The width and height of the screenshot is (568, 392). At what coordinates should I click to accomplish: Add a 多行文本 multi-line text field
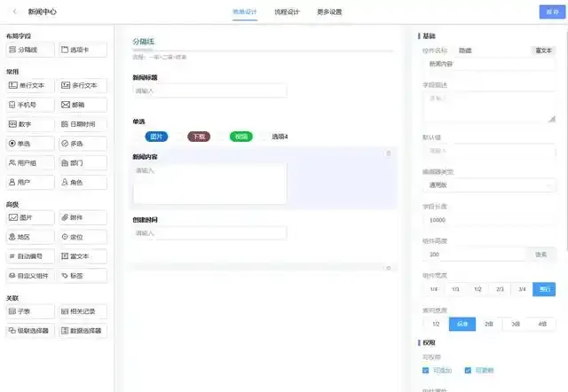click(x=83, y=85)
